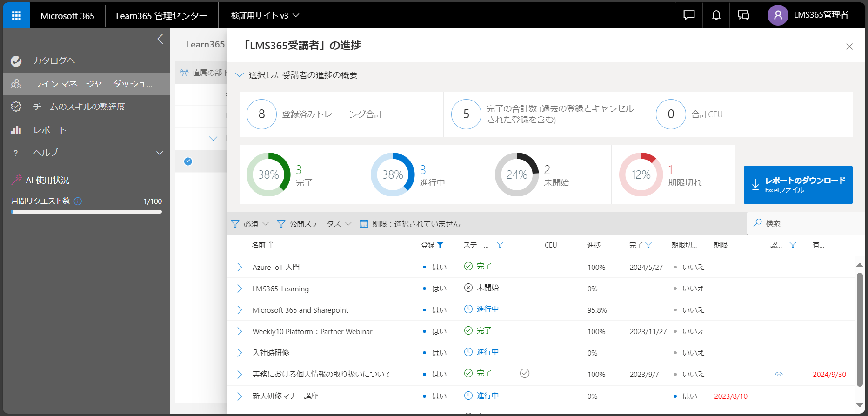Show info for 月間リクエスト数
868x416 pixels.
(x=78, y=201)
